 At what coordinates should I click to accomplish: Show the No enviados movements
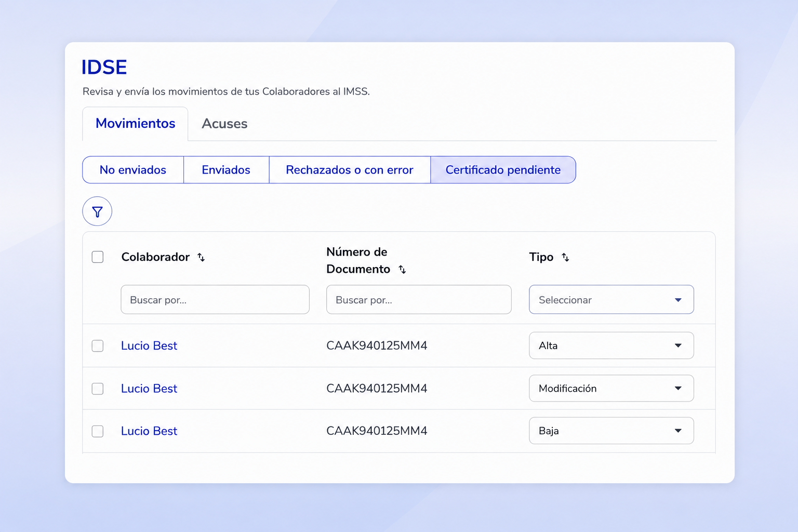pyautogui.click(x=133, y=170)
